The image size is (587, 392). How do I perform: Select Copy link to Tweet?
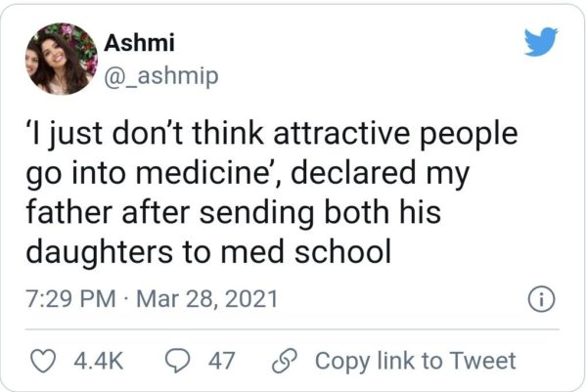[415, 361]
